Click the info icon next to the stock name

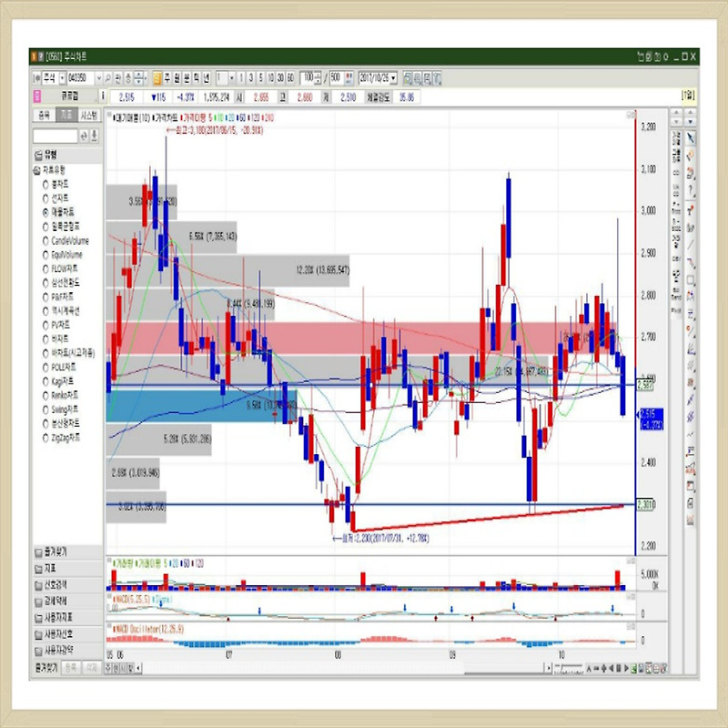[x=103, y=96]
